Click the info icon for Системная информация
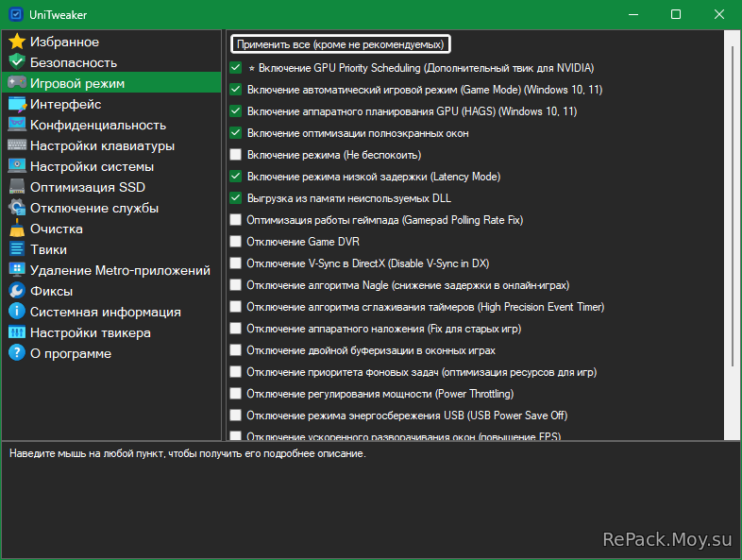742x560 pixels. point(16,312)
